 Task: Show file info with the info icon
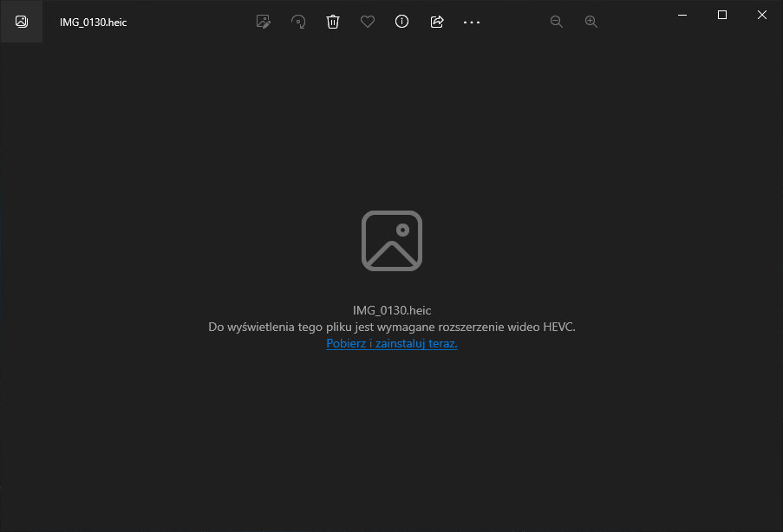point(402,22)
